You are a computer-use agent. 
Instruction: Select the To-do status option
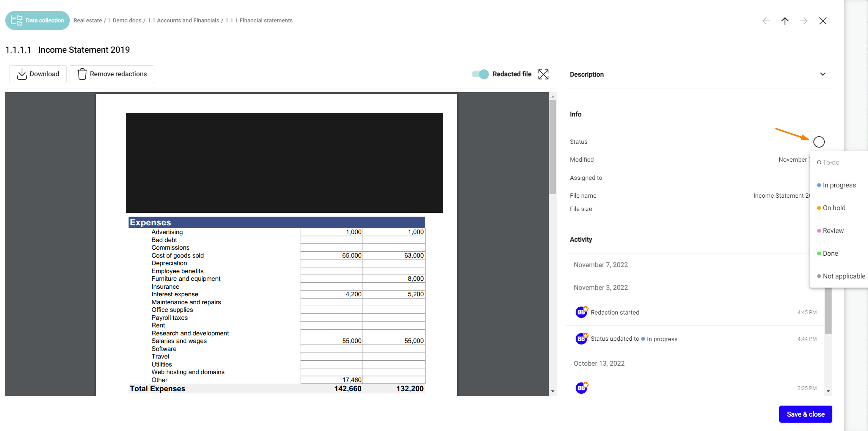830,162
